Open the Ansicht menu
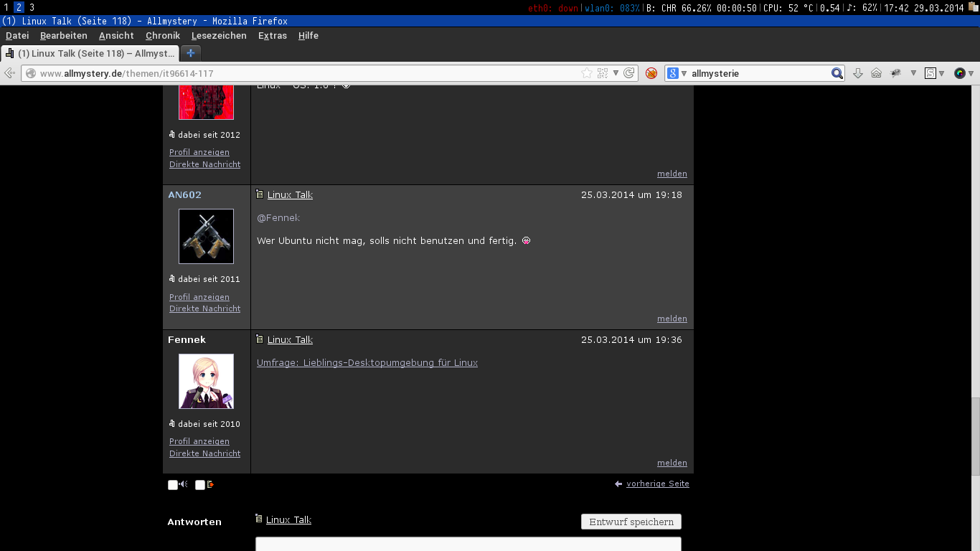Image resolution: width=980 pixels, height=551 pixels. [x=116, y=35]
